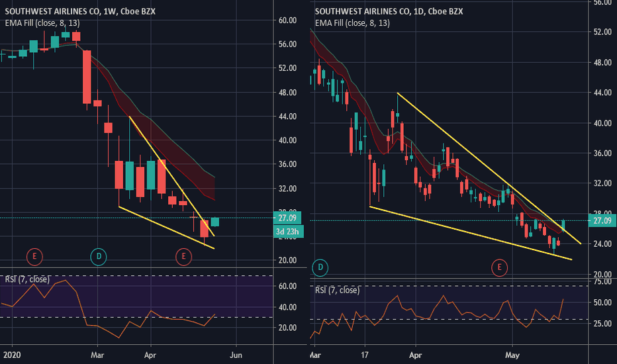
Task: Click the latest green candle on weekly chart
Action: tap(215, 222)
